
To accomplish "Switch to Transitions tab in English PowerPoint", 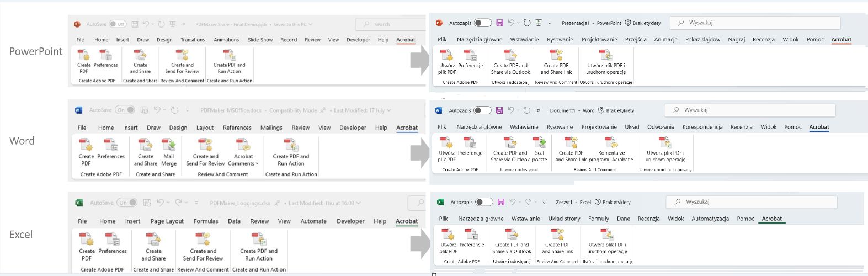I will coord(193,40).
